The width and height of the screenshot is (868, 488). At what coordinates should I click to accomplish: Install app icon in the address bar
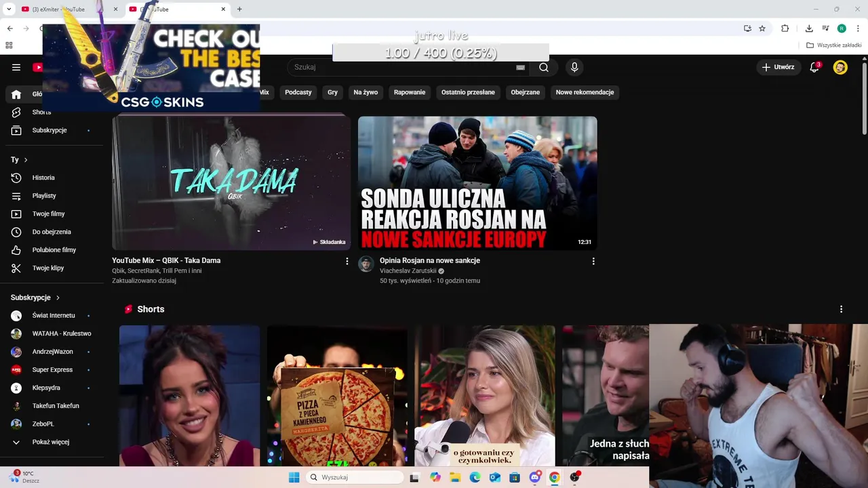(747, 28)
